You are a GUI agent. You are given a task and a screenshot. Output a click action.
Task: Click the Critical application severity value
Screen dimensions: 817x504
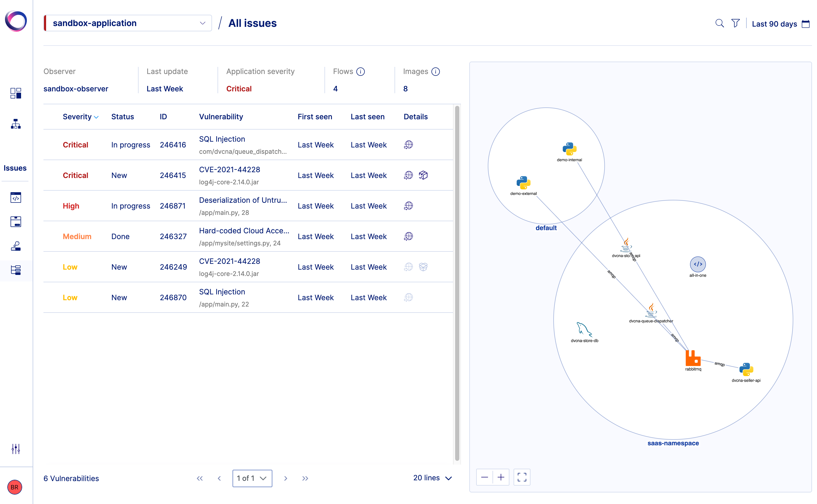point(239,89)
